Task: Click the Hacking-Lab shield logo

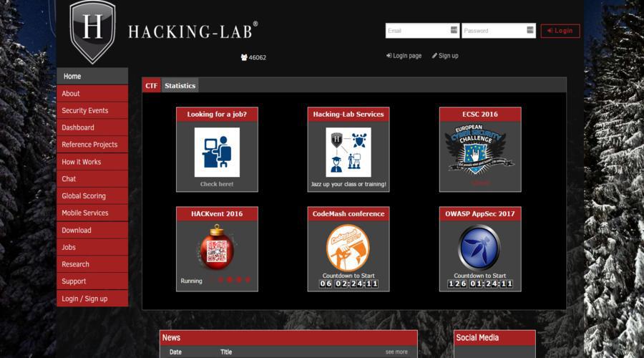Action: coord(92,32)
